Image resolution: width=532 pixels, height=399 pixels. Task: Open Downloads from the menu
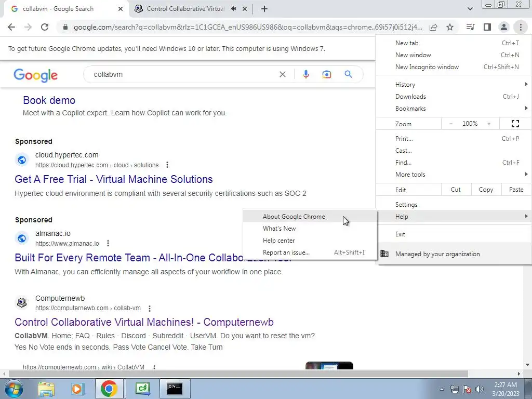coord(454,97)
